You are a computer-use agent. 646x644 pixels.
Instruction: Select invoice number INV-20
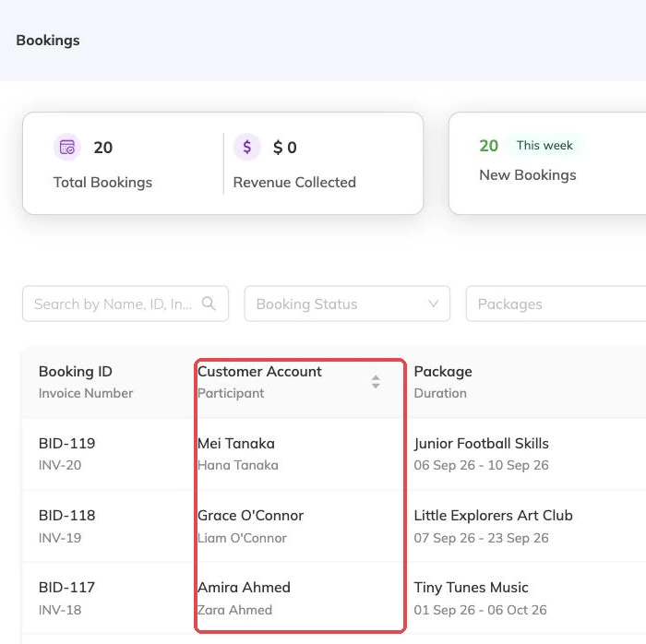(x=60, y=465)
